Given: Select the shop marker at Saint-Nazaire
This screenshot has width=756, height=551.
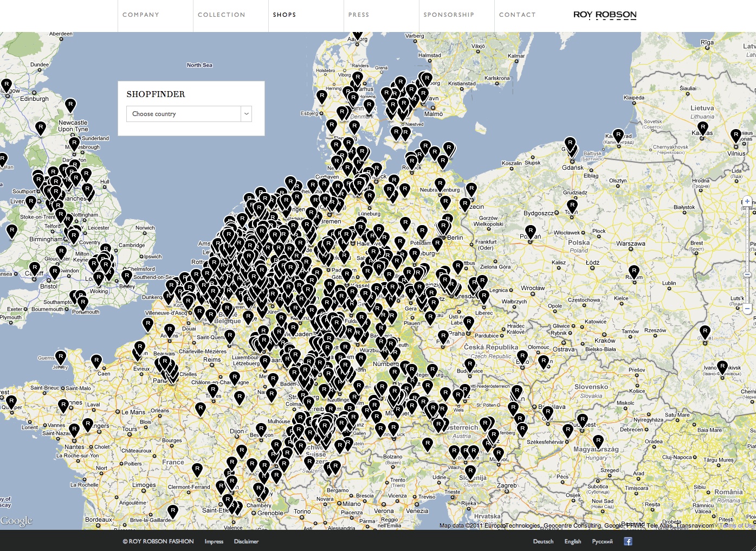Looking at the screenshot, I should coord(74,431).
